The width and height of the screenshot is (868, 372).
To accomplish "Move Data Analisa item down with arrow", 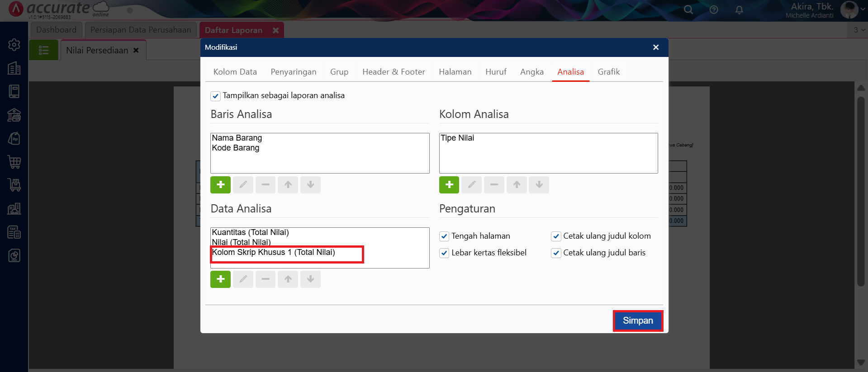I will point(311,279).
